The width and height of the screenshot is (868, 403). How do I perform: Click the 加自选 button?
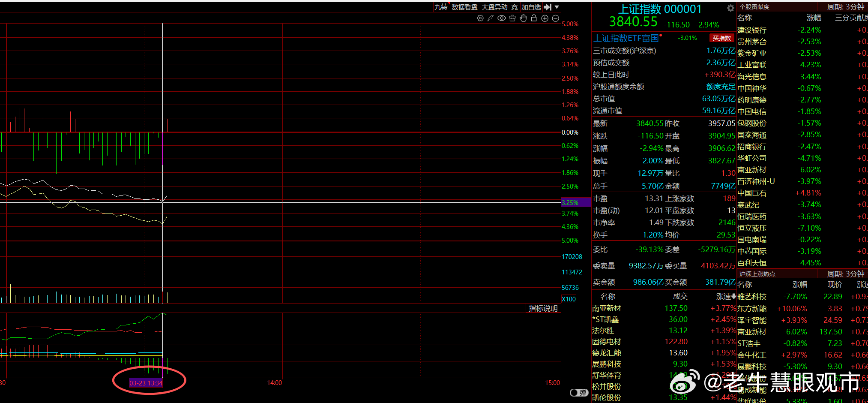point(531,7)
